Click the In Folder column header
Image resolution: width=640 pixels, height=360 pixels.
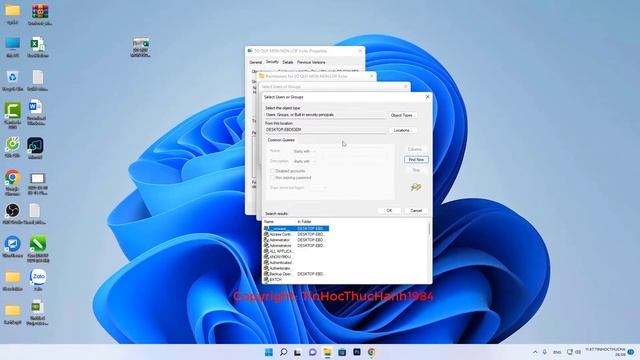pos(312,222)
